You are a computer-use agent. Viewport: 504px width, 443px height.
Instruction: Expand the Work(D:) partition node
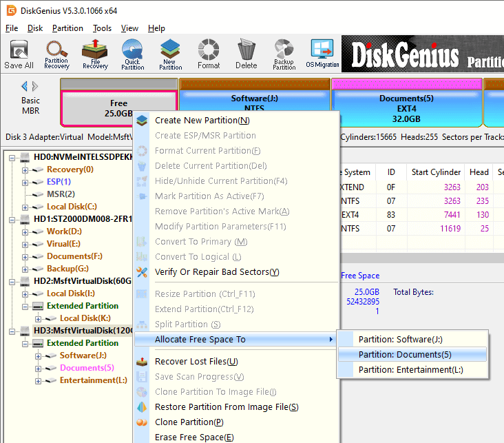[25, 231]
